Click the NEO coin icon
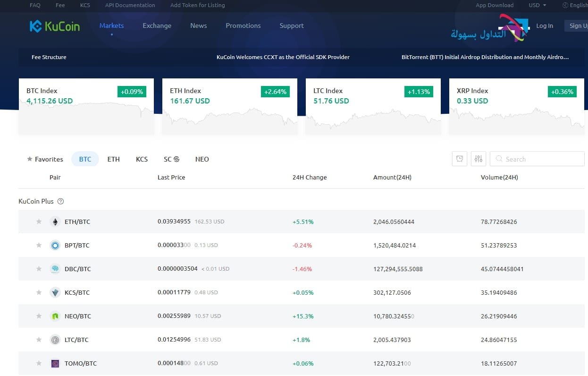 [55, 316]
